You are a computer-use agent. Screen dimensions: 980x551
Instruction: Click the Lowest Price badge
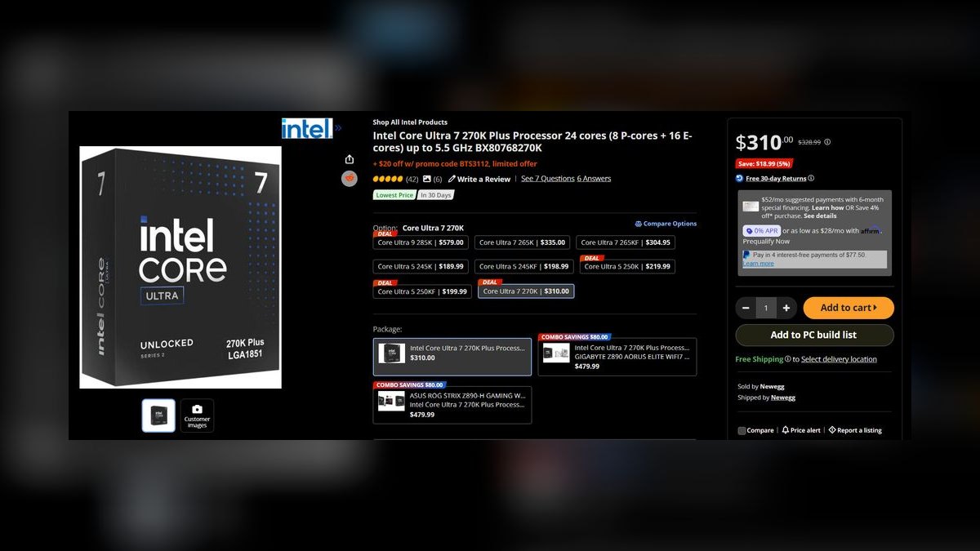[394, 195]
